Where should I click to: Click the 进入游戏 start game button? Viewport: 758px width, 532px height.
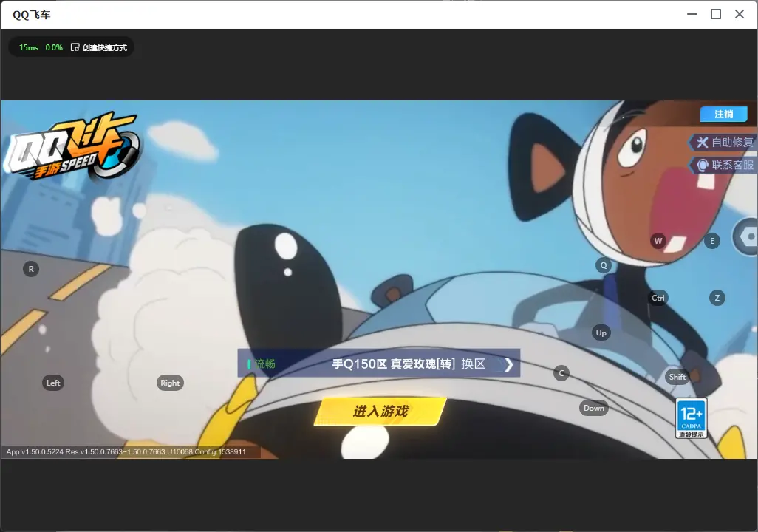coord(380,412)
